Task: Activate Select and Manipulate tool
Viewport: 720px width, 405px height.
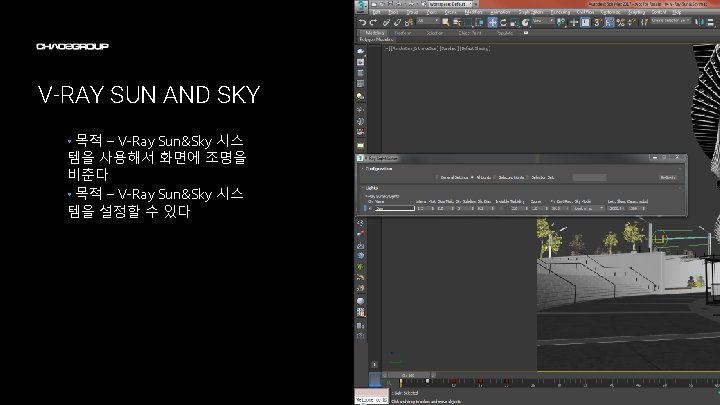Action: pyautogui.click(x=574, y=22)
